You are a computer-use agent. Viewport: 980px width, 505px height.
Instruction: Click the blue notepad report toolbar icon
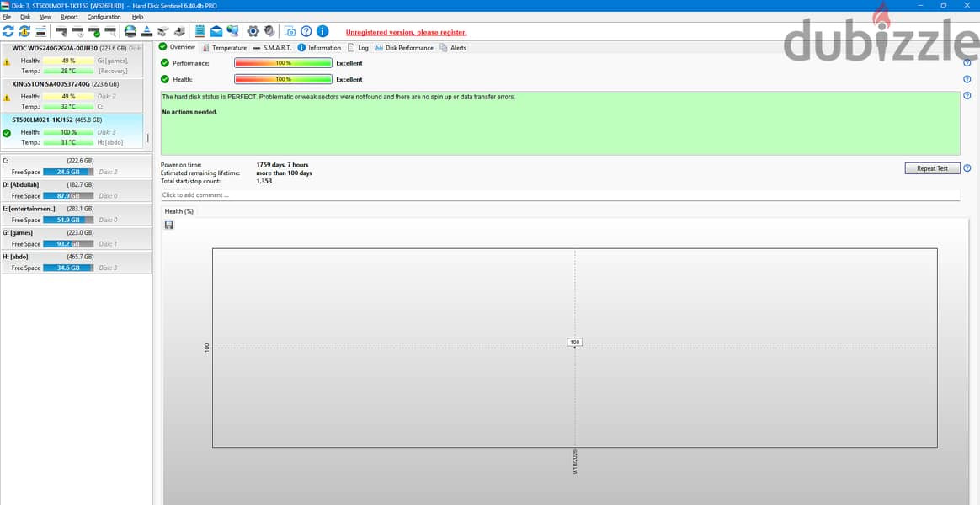pos(200,30)
